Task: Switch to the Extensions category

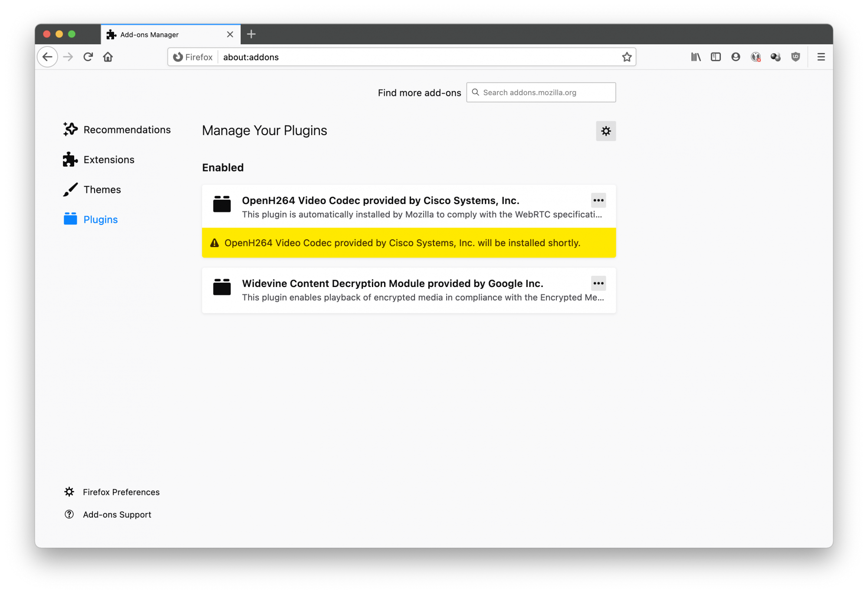Action: [x=108, y=160]
